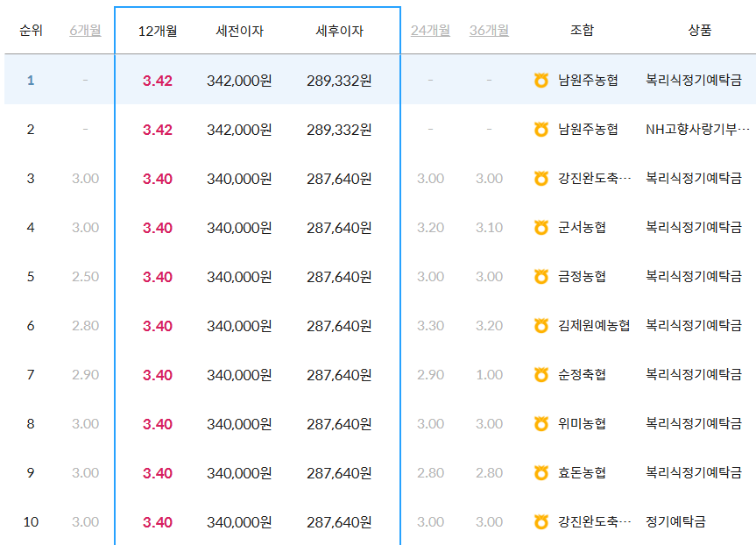756x545 pixels.
Task: Click the 1.00 36-month rate for 순정축협
Action: tap(490, 375)
